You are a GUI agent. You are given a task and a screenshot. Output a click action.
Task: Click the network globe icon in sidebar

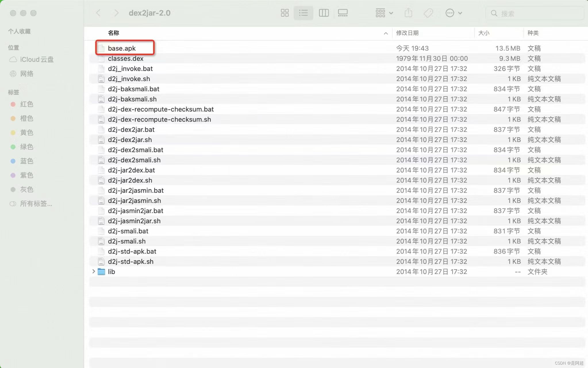click(x=13, y=74)
